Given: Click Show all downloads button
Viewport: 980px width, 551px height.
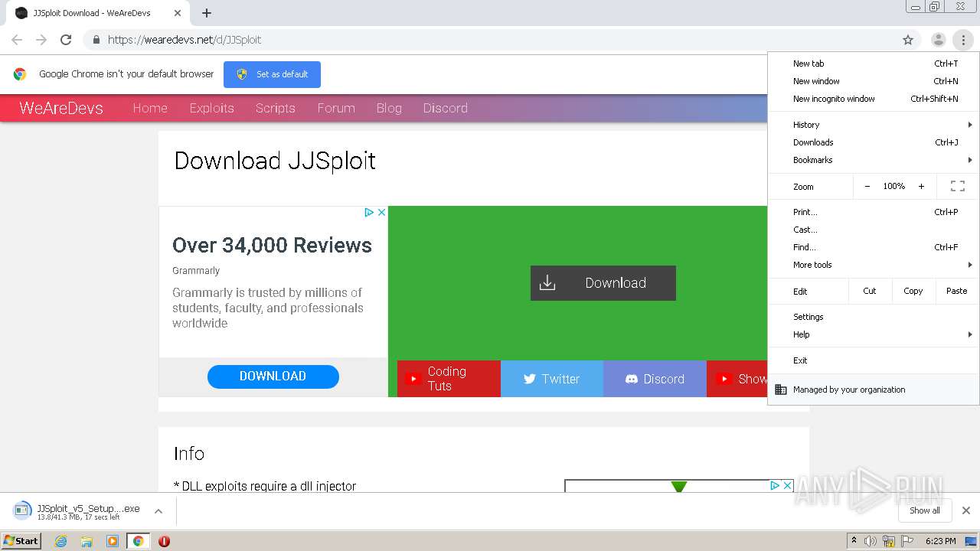Looking at the screenshot, I should 925,510.
